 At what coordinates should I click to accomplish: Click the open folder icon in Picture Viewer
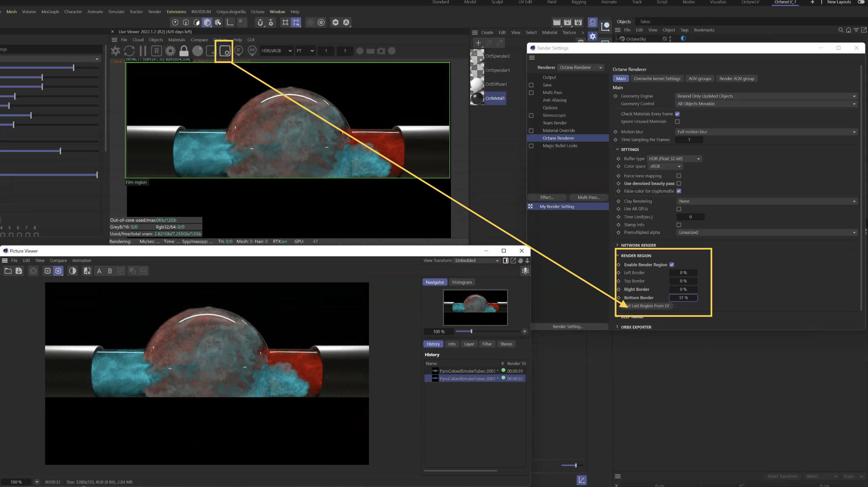(x=8, y=271)
